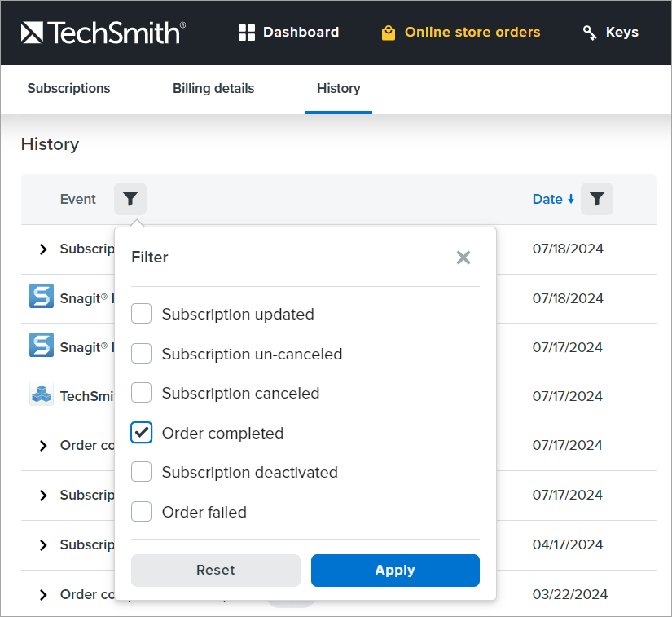Switch to the Subscriptions tab
The height and width of the screenshot is (617, 672).
[68, 89]
